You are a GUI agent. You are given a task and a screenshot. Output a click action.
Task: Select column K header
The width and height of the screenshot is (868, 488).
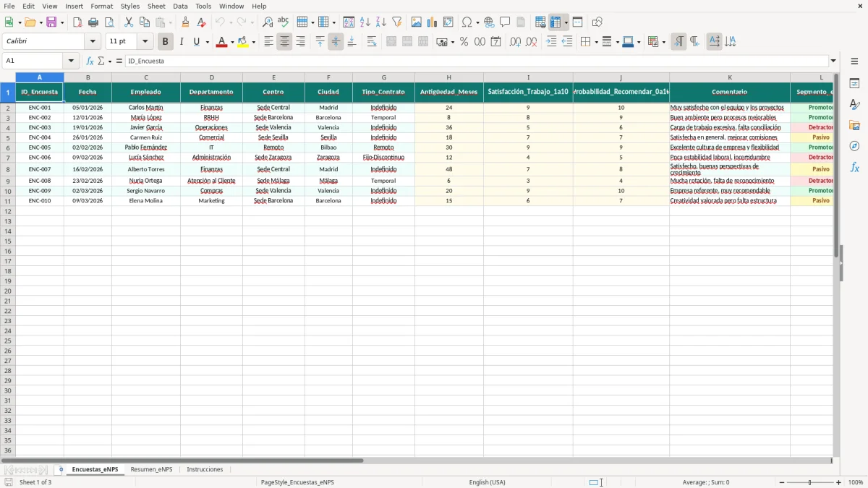(730, 77)
